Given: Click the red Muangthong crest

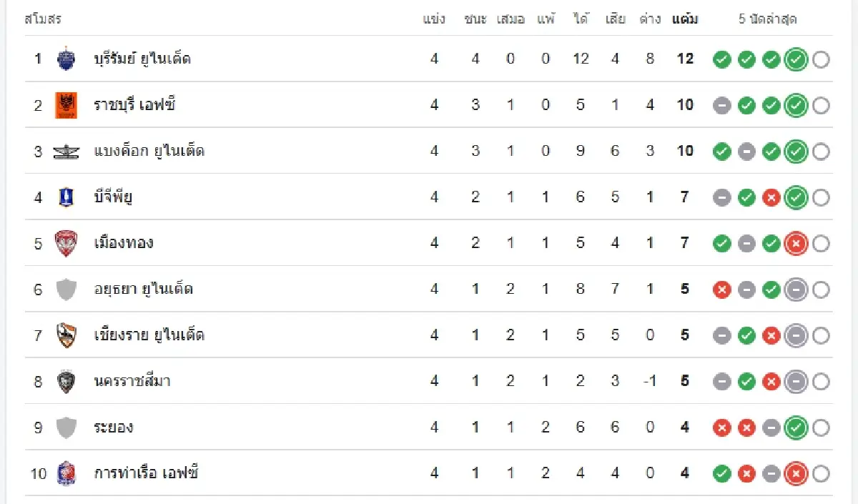Looking at the screenshot, I should coord(66,243).
